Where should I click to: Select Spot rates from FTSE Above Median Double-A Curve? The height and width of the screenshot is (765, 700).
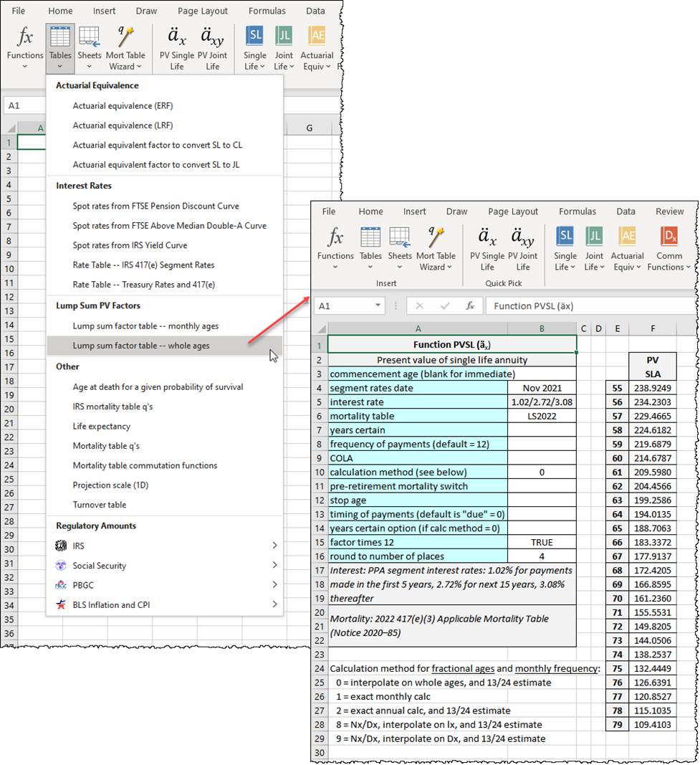166,225
